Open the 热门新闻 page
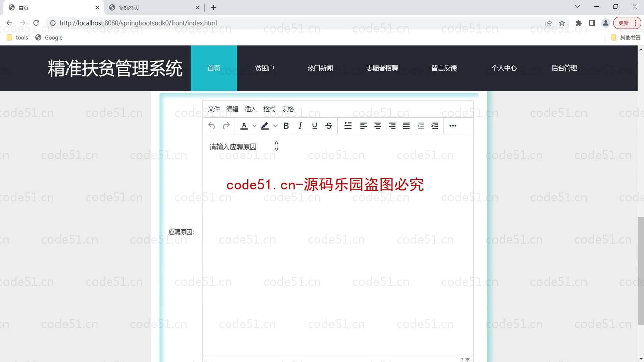644x362 pixels. (320, 68)
